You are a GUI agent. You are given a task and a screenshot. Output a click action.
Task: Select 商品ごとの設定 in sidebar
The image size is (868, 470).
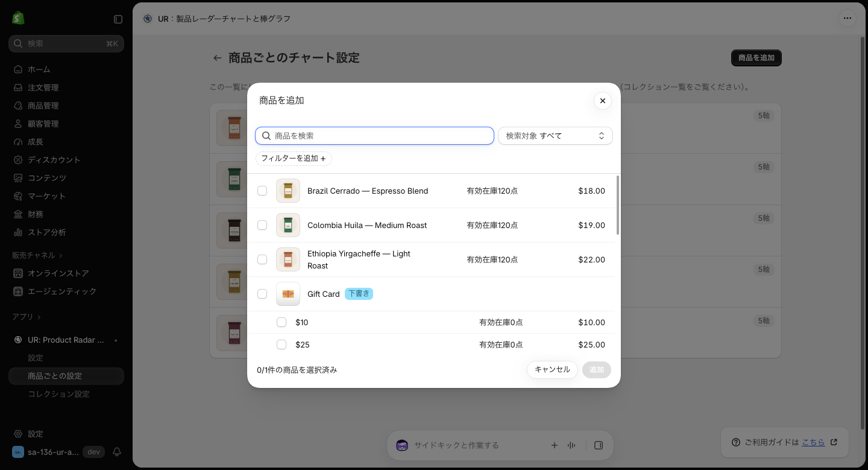point(66,376)
